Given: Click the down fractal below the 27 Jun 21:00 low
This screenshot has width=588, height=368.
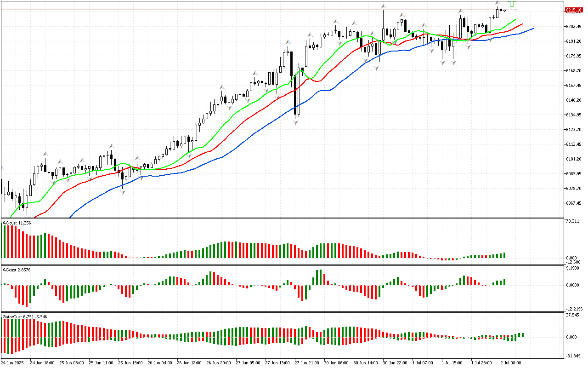Looking at the screenshot, I should (295, 122).
